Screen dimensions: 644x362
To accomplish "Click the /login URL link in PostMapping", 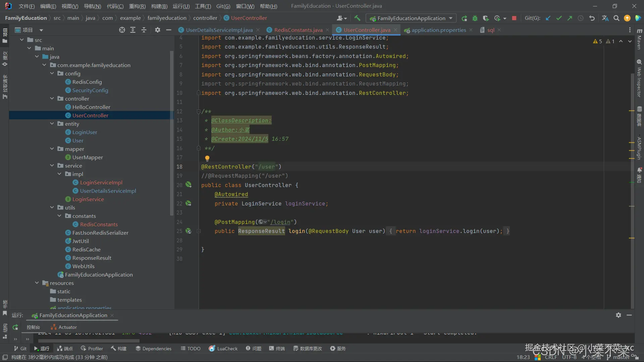I will [x=280, y=222].
